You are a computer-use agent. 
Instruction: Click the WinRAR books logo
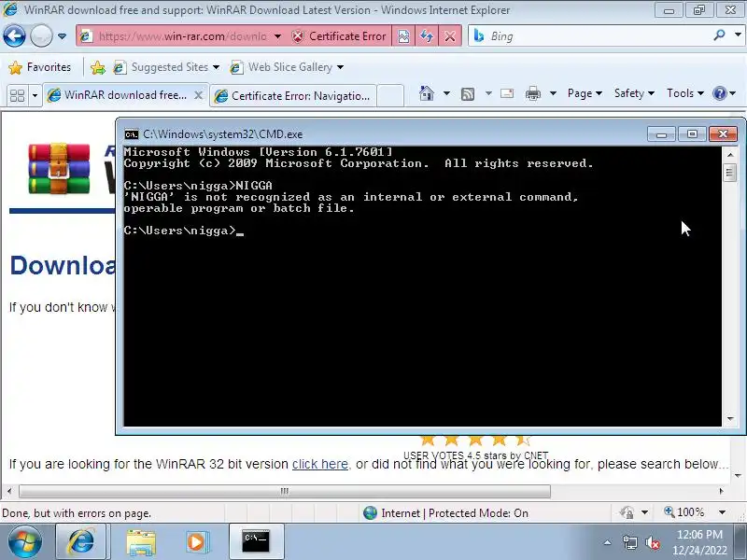(x=59, y=169)
